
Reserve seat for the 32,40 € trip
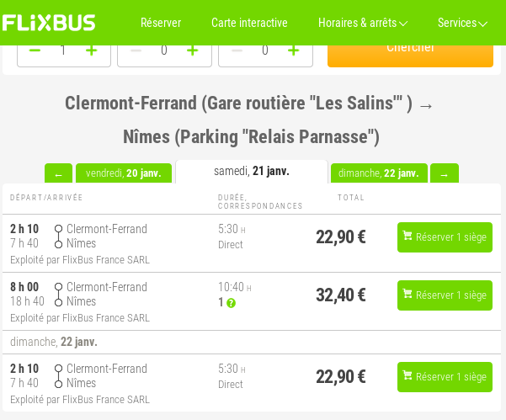445,295
